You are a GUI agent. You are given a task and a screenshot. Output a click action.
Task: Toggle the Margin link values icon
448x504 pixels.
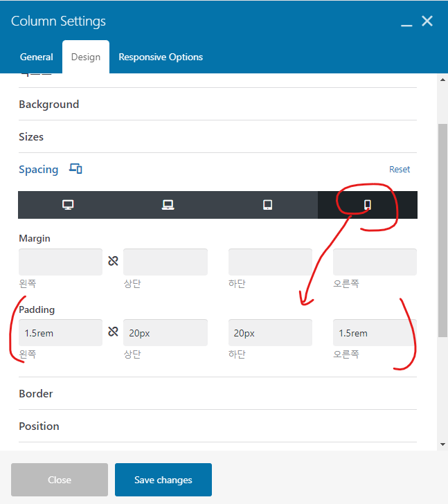click(113, 261)
